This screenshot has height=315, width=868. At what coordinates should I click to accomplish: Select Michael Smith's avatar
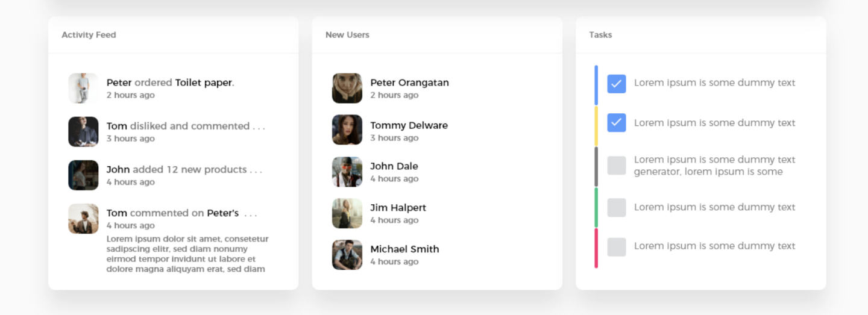coord(347,255)
